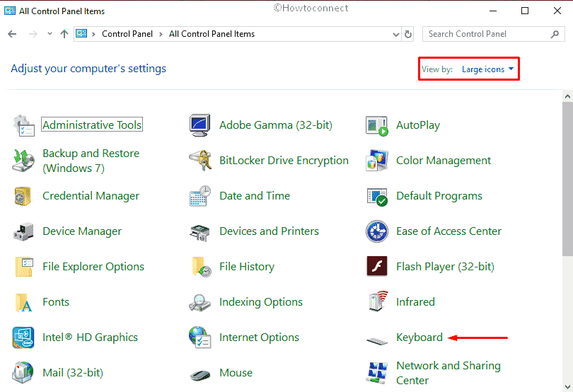Open the Date and Time link
573x392 pixels.
pos(255,196)
